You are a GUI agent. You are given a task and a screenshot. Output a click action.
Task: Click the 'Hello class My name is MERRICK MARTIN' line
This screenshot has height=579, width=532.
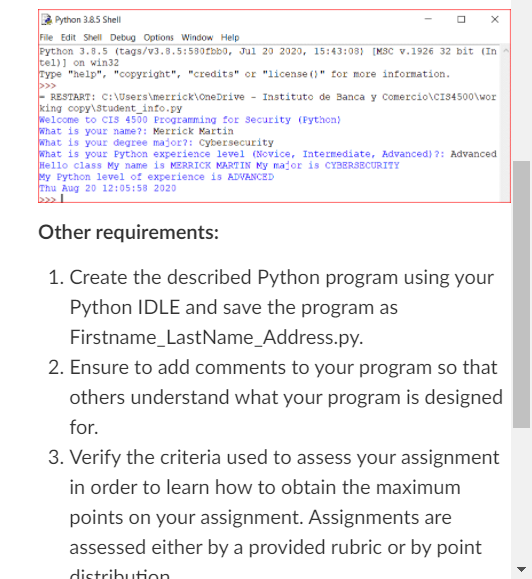[x=219, y=165]
